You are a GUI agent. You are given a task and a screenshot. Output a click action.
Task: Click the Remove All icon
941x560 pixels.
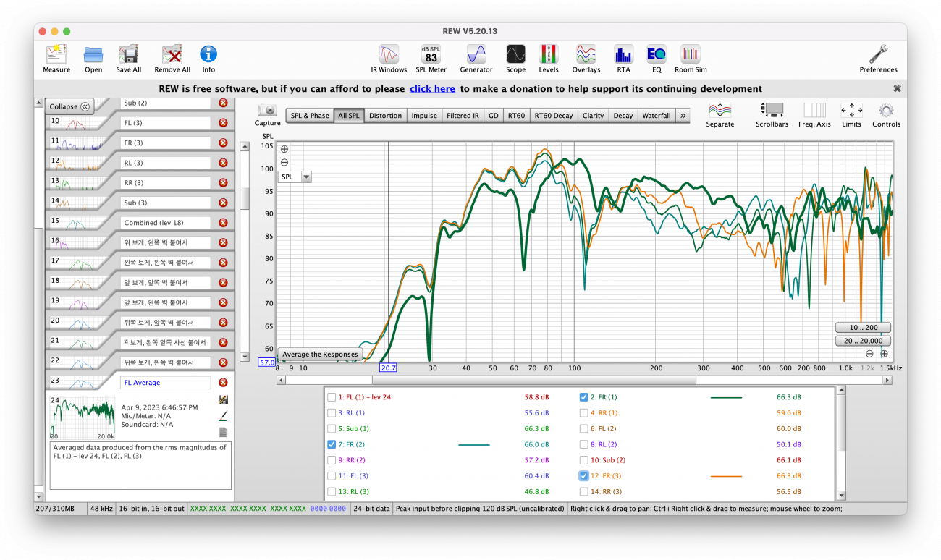click(172, 55)
